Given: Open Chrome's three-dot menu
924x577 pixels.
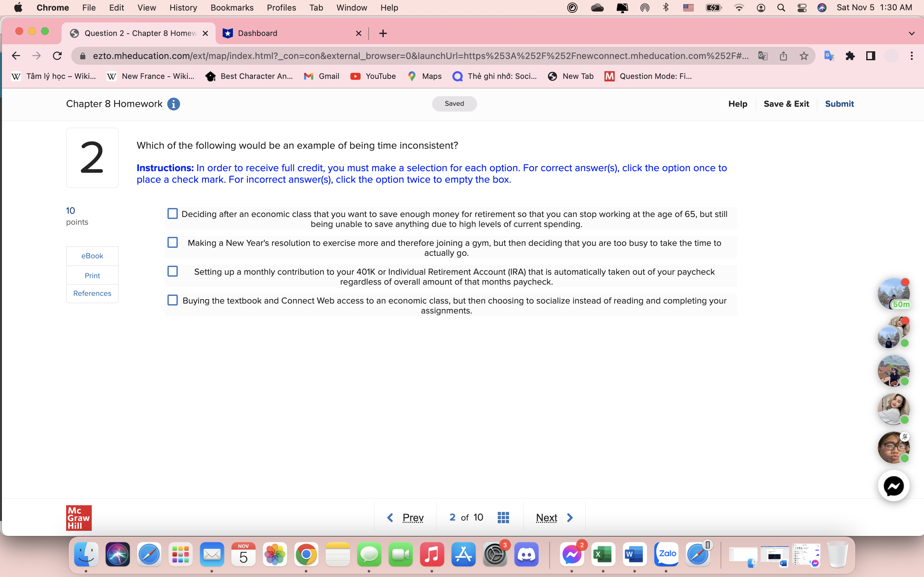Looking at the screenshot, I should point(912,56).
